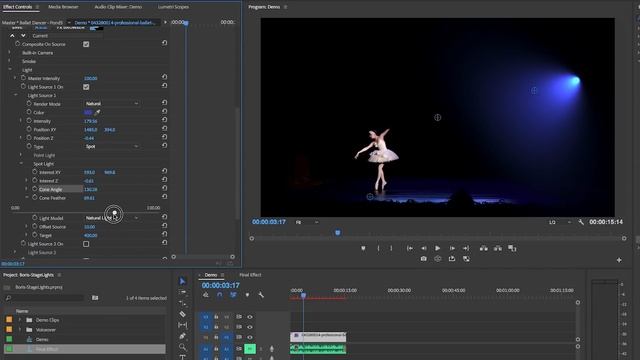Open Lumetri Scopes tab
640x360 pixels.
pyautogui.click(x=173, y=7)
